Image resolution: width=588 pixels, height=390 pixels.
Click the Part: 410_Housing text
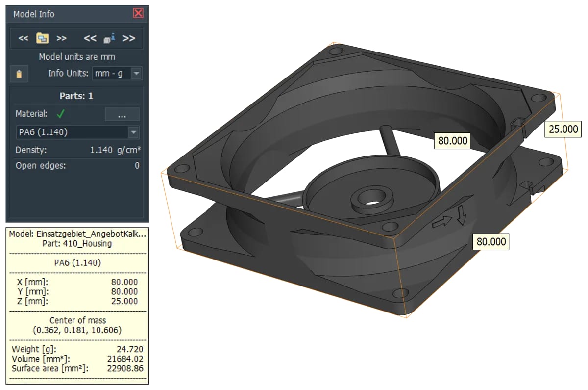pos(77,244)
